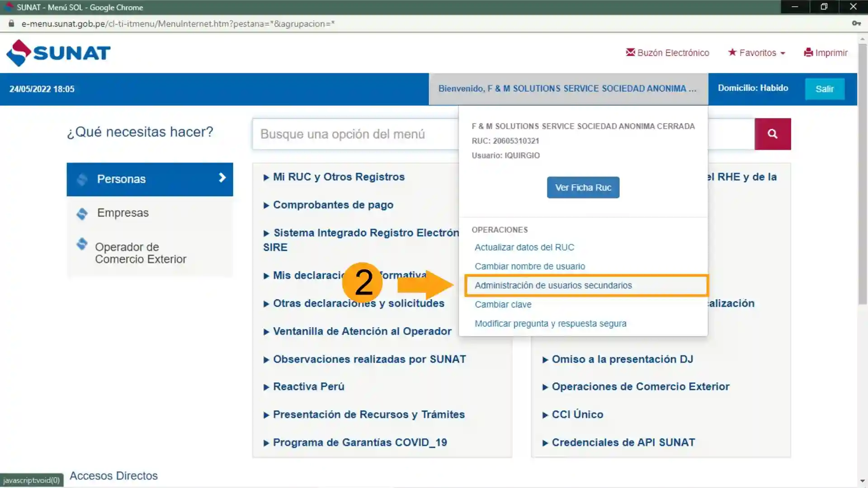Click the Operador de Comercio Exterior icon
The width and height of the screenshot is (868, 488).
(x=82, y=244)
